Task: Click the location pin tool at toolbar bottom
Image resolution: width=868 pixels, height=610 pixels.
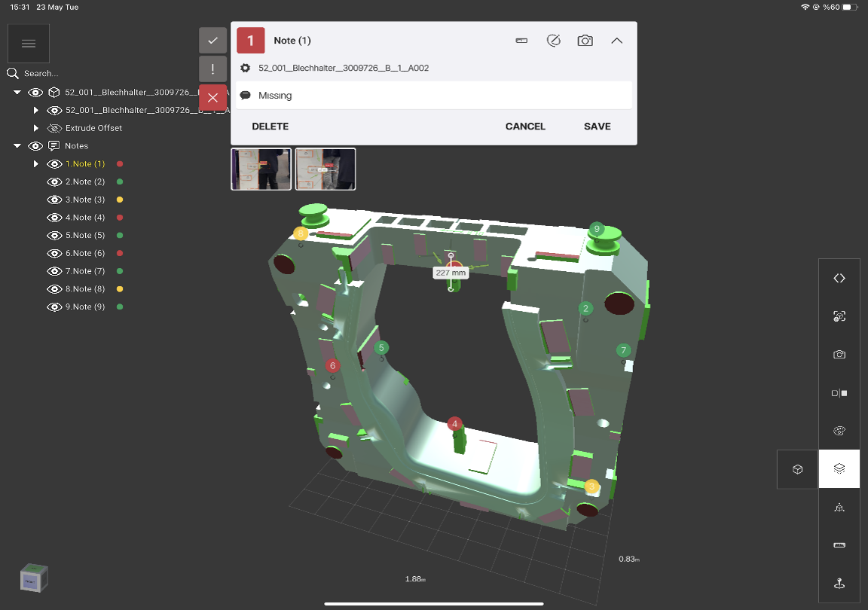Action: (x=839, y=583)
